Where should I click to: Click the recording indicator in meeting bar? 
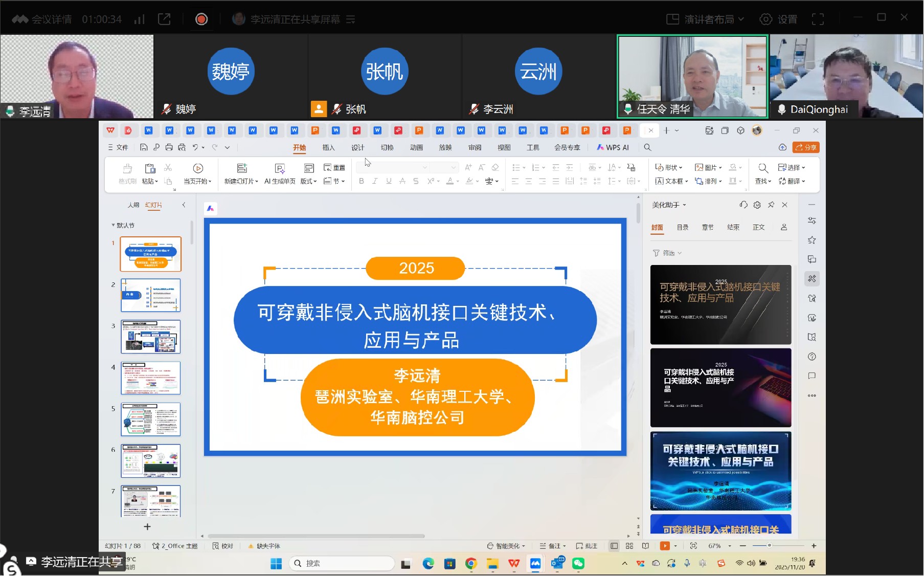(x=201, y=19)
